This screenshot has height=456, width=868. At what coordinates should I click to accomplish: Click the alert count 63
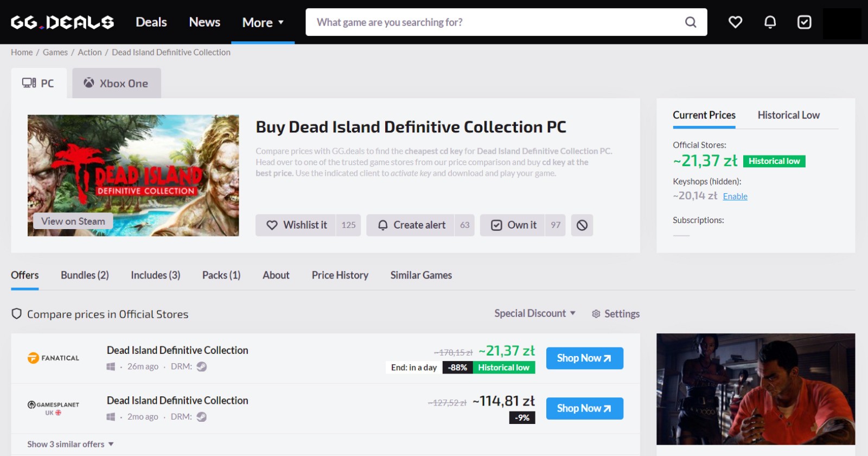click(x=464, y=225)
